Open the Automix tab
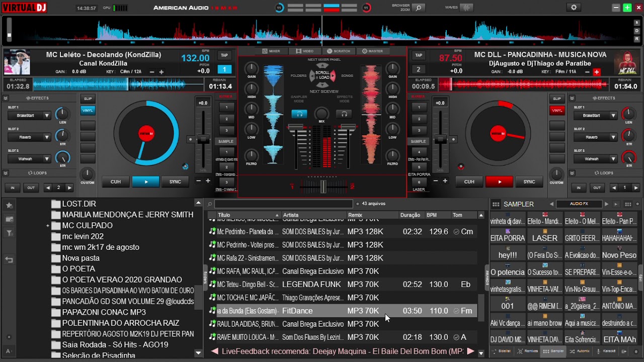The width and height of the screenshot is (644, 362). 580,351
